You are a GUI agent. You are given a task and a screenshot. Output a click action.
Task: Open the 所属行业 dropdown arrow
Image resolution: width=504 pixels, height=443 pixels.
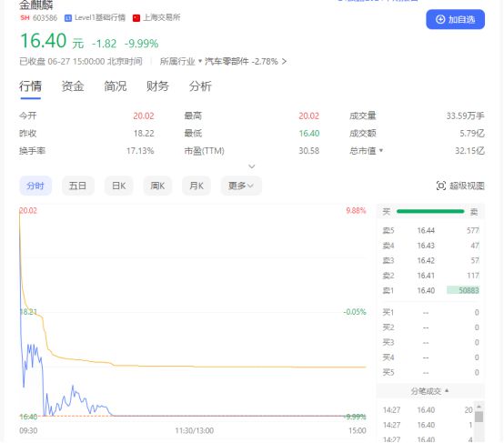click(200, 61)
